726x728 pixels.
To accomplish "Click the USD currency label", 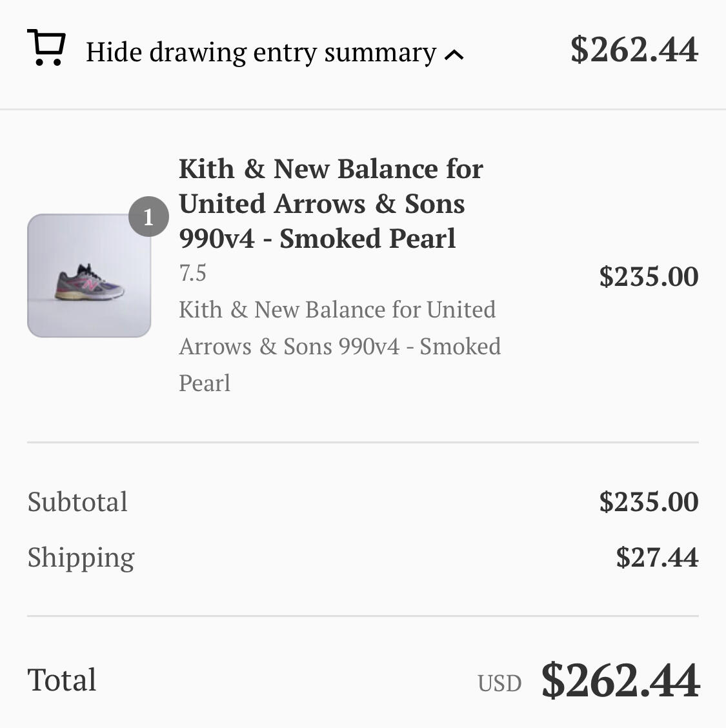I will pyautogui.click(x=499, y=683).
